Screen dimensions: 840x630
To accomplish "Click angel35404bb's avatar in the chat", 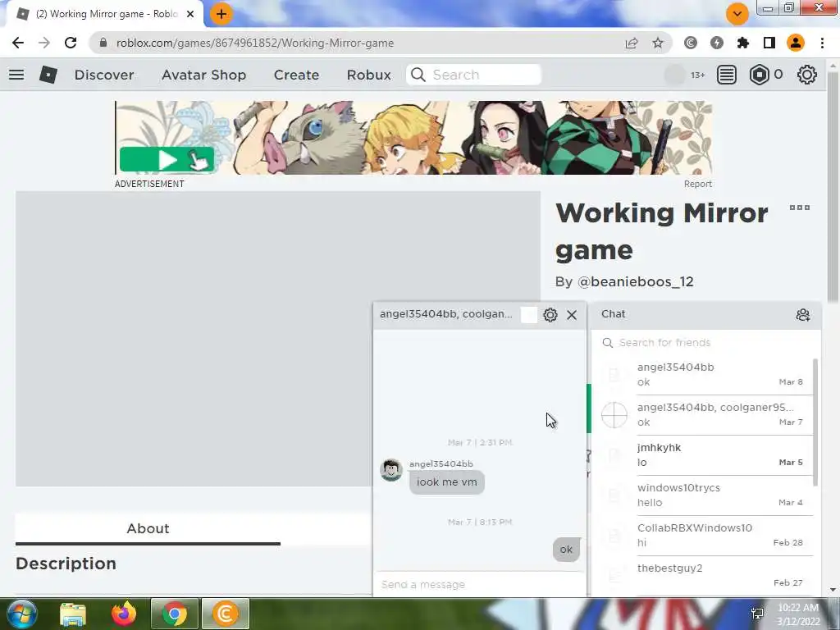I will pyautogui.click(x=391, y=470).
